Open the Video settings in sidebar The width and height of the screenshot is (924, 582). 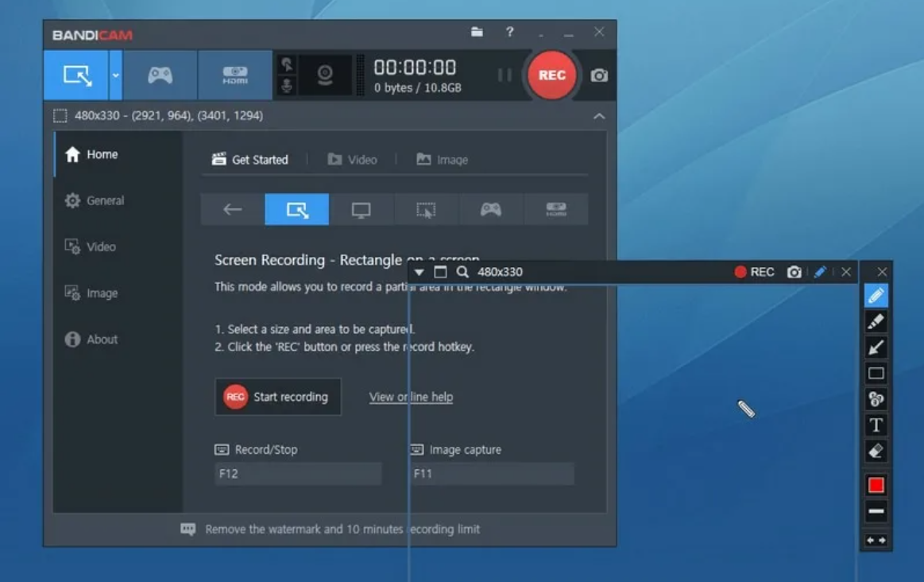point(118,246)
